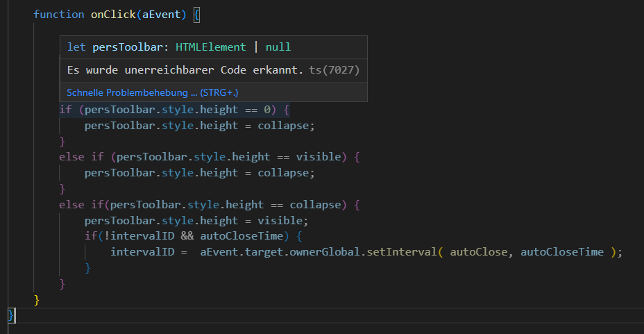Click the ownerGlobal property

pyautogui.click(x=328, y=252)
